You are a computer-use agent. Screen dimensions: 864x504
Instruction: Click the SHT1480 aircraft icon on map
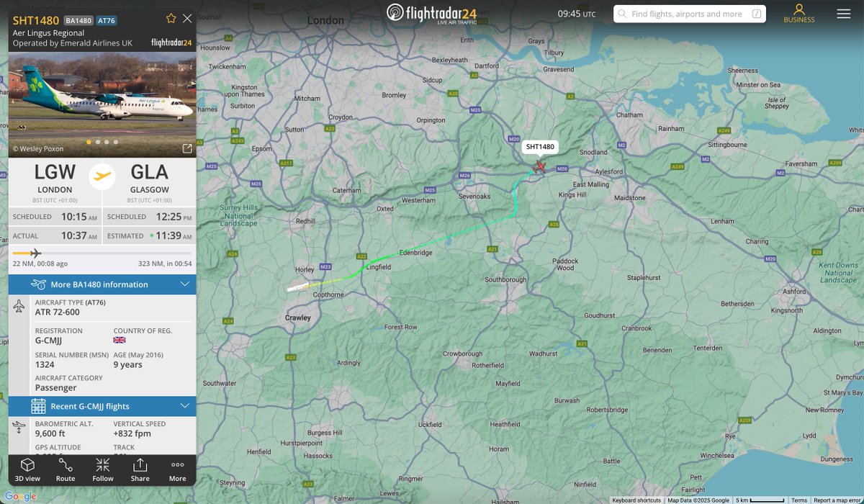tap(540, 166)
